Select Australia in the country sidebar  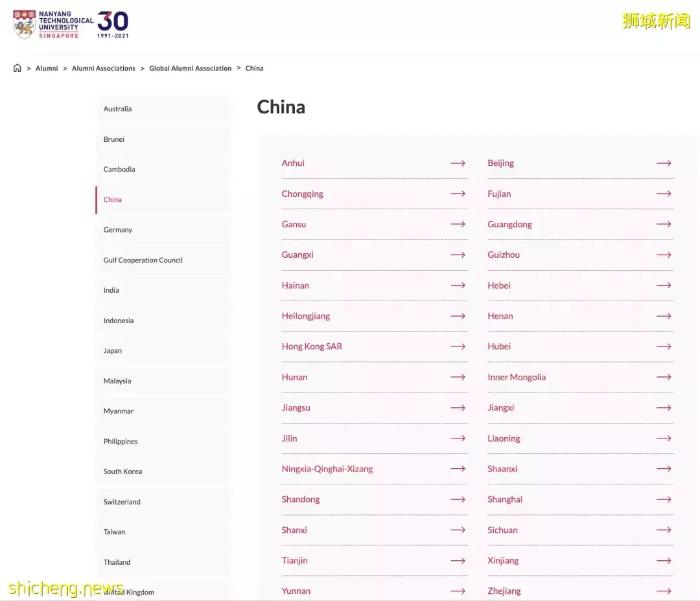click(x=117, y=109)
